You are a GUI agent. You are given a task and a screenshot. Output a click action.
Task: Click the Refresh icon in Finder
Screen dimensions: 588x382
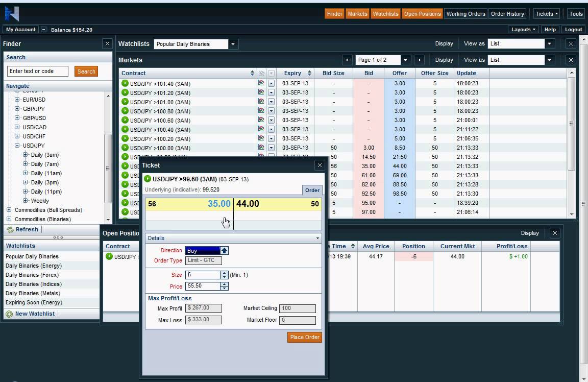(10, 230)
